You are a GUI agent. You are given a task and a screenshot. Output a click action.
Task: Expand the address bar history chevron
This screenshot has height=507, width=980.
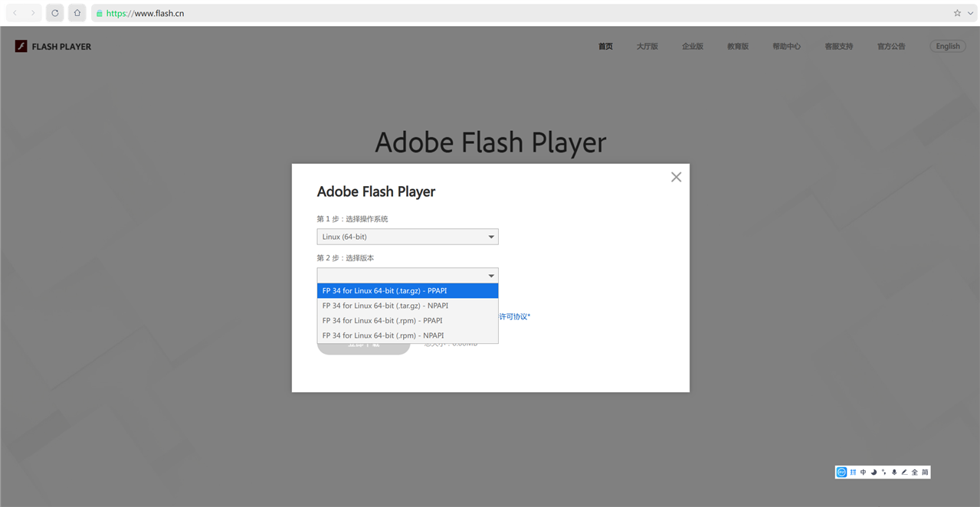coord(970,13)
